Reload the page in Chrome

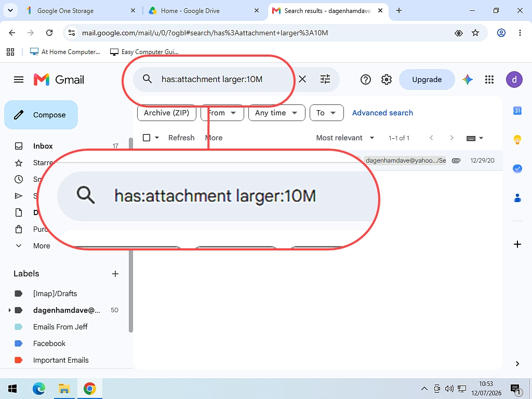(49, 33)
